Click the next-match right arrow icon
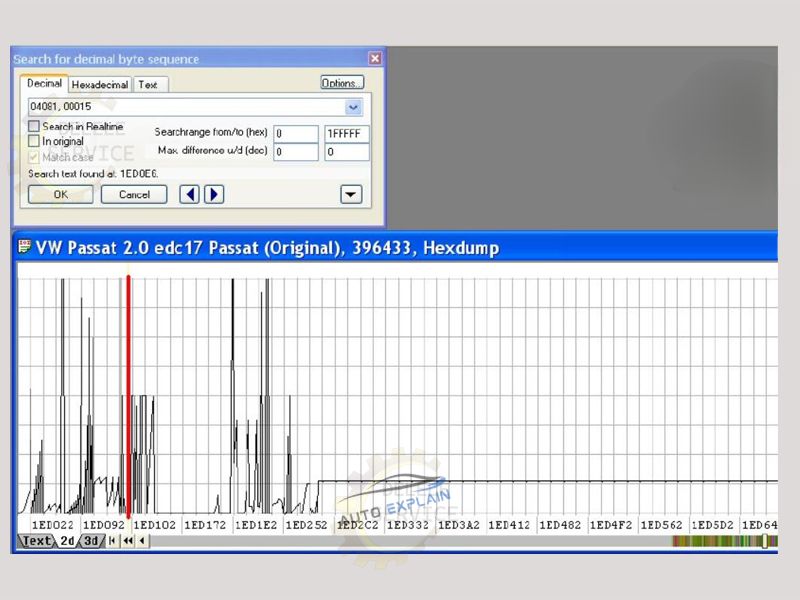 (x=214, y=194)
